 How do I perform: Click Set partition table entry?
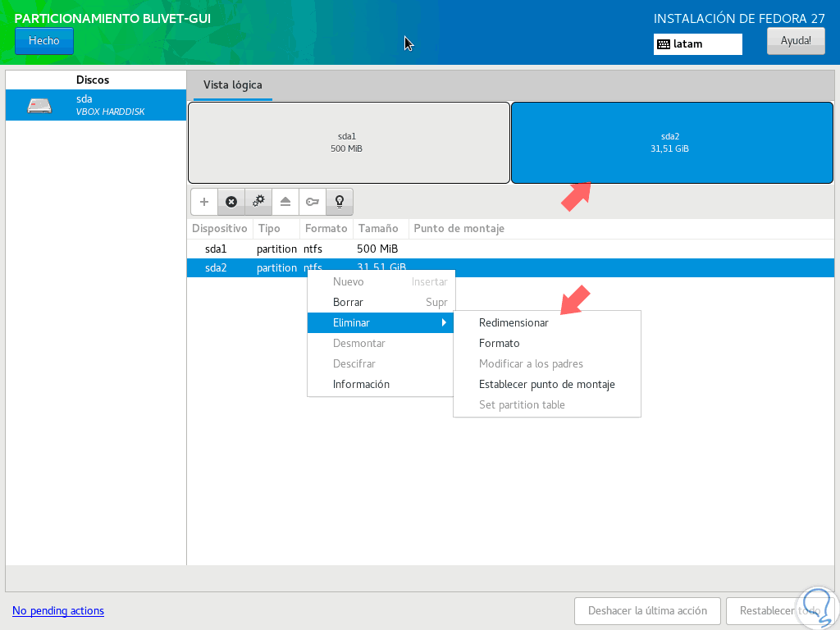point(547,404)
